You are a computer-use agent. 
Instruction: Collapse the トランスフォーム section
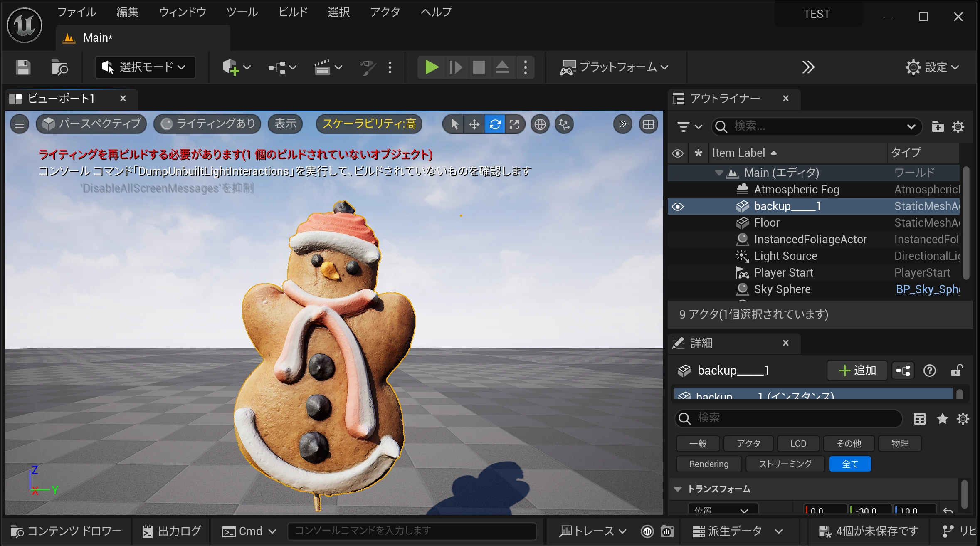pos(678,489)
